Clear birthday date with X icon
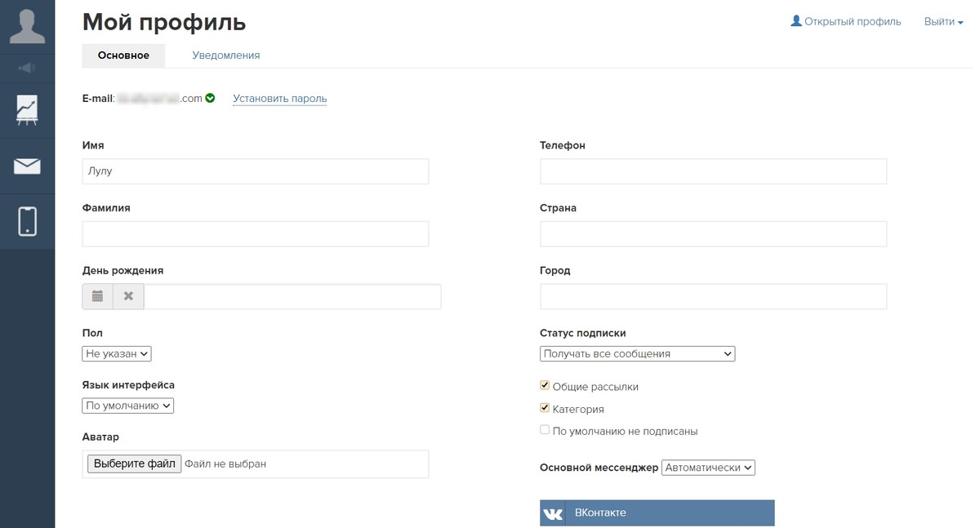The width and height of the screenshot is (980, 528). tap(128, 296)
